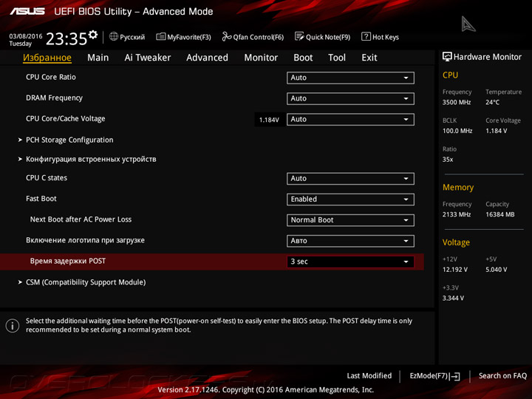
Task: Select the CPU Core Ratio label
Action: (51, 77)
